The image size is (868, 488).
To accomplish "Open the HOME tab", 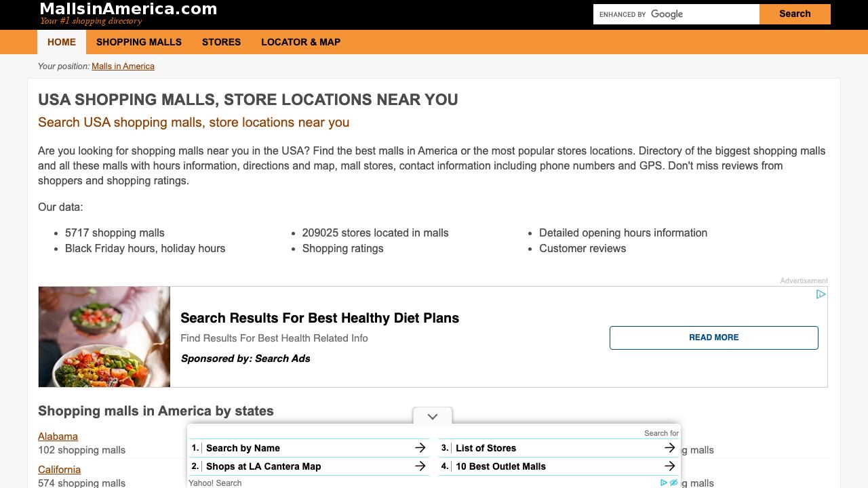I will point(62,42).
